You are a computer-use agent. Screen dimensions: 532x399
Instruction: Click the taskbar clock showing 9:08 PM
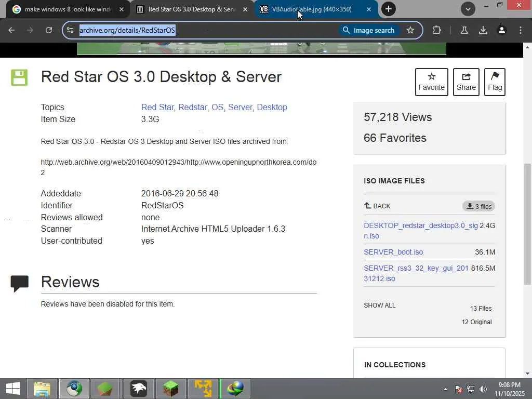(x=509, y=389)
